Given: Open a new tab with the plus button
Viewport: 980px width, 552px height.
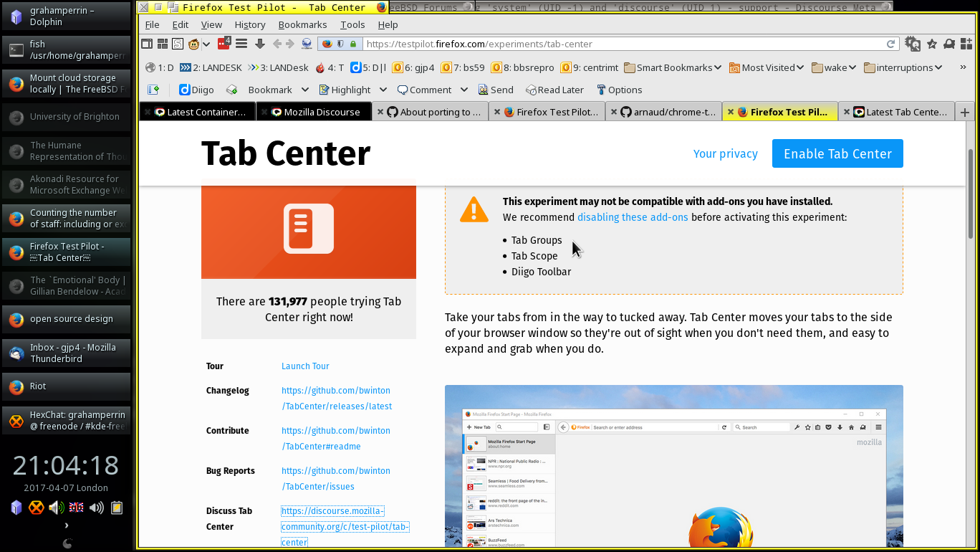Looking at the screenshot, I should tap(965, 112).
